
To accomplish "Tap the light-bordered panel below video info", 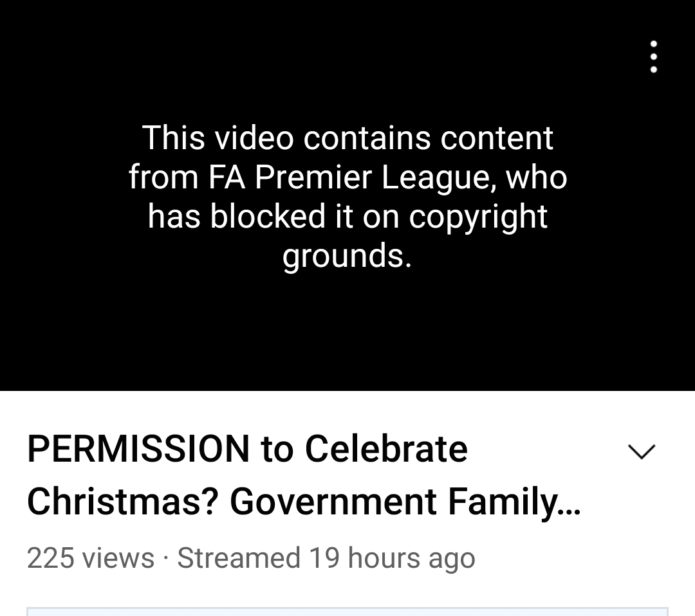I will point(347,611).
